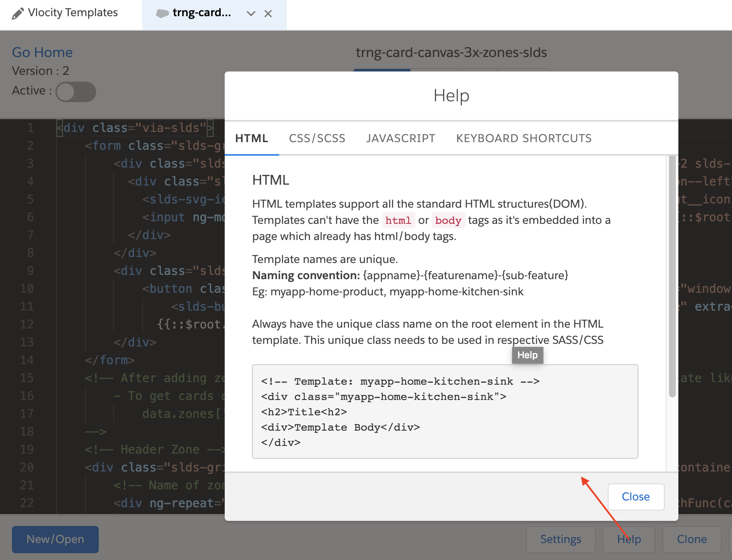Click the 'Naming convention:' bold text
This screenshot has width=732, height=560.
tap(306, 275)
